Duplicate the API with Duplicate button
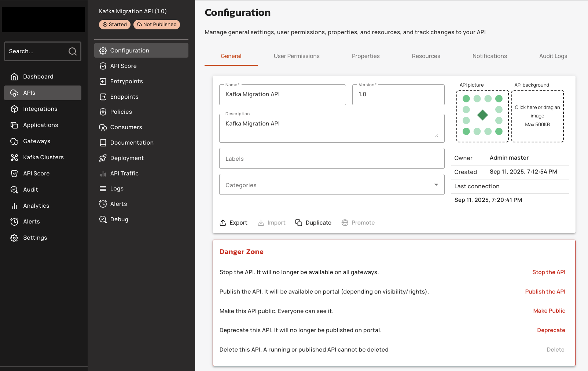The height and width of the screenshot is (371, 588). coord(313,223)
